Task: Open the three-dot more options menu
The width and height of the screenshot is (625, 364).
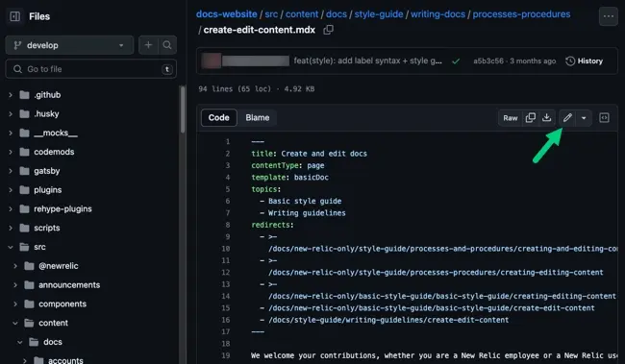Action: 609,16
